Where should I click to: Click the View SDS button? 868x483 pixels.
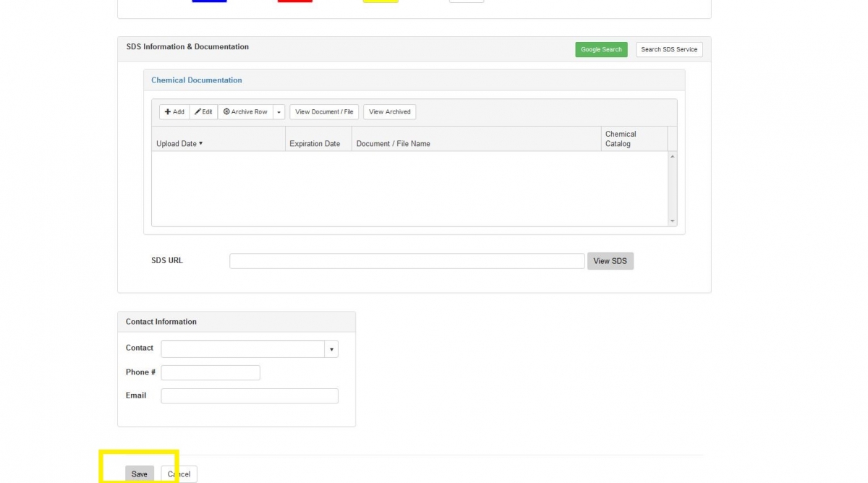[610, 260]
